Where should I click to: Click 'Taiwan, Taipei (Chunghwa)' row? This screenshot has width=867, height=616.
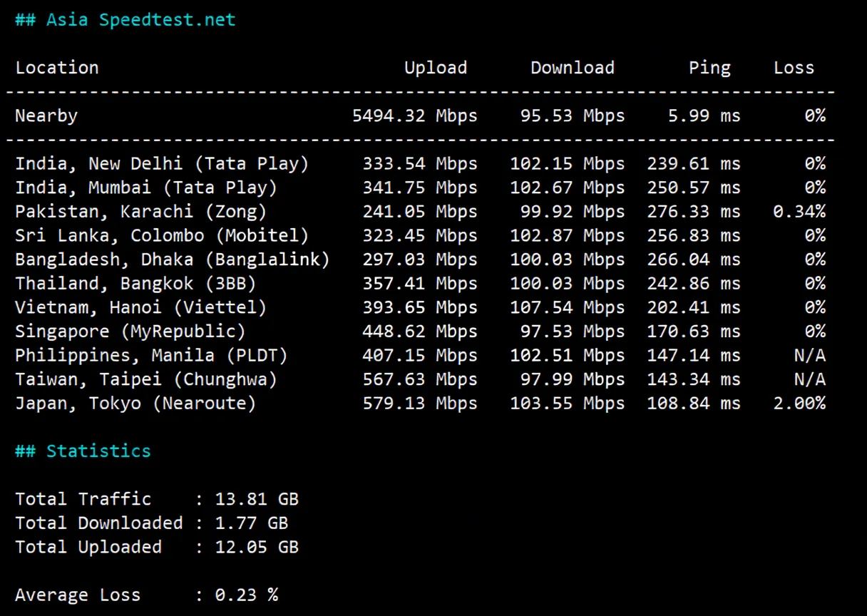tap(421, 379)
